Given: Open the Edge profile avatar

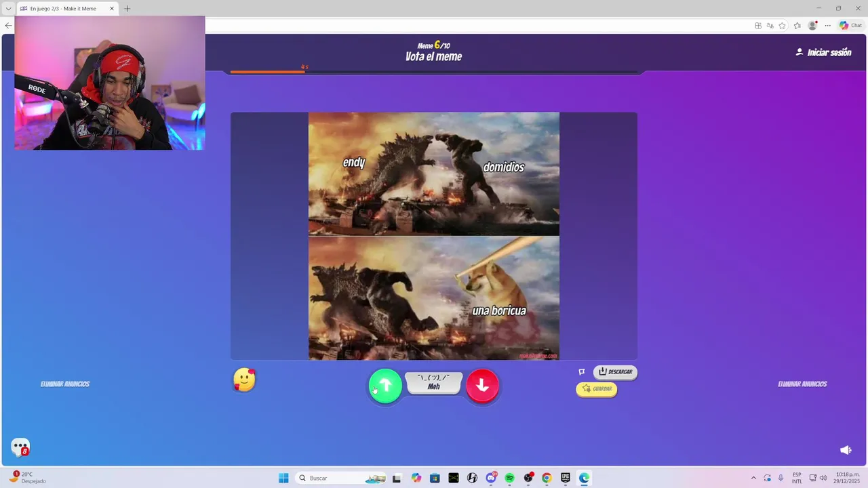Looking at the screenshot, I should click(x=812, y=26).
